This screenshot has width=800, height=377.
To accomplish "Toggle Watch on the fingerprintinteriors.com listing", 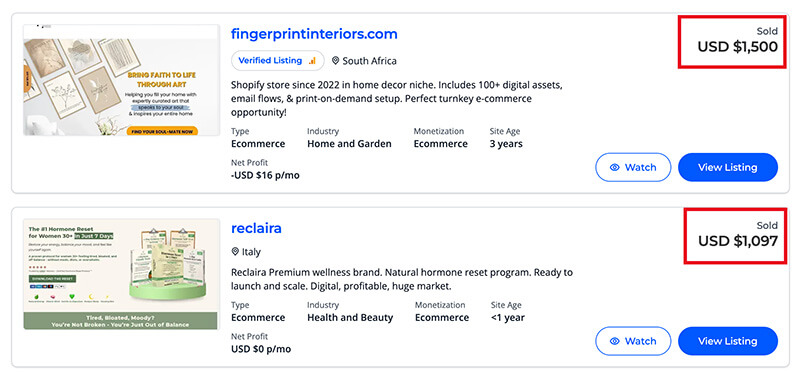I will click(633, 167).
